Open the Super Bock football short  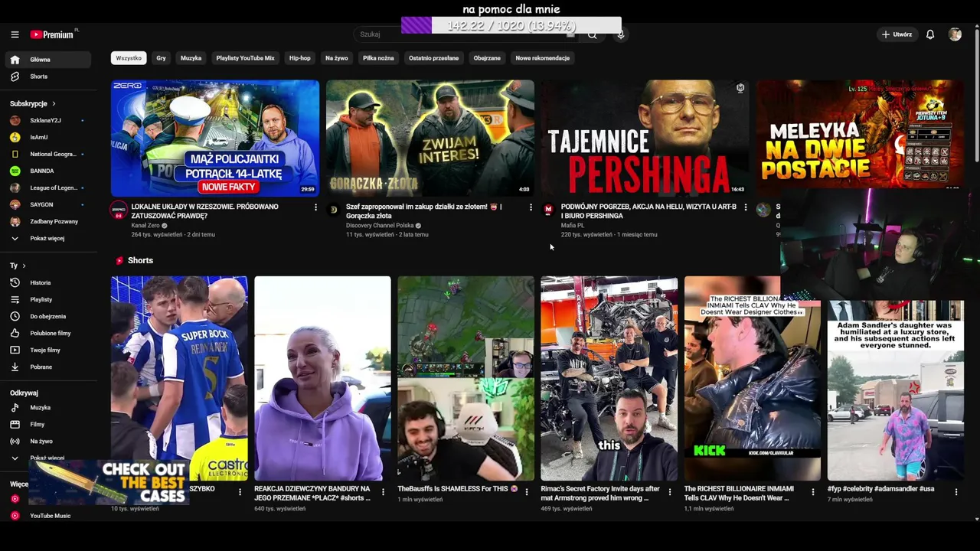pos(179,378)
